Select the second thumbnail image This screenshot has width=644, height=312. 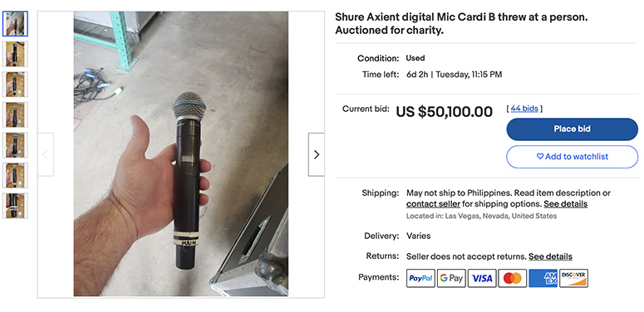(x=15, y=54)
